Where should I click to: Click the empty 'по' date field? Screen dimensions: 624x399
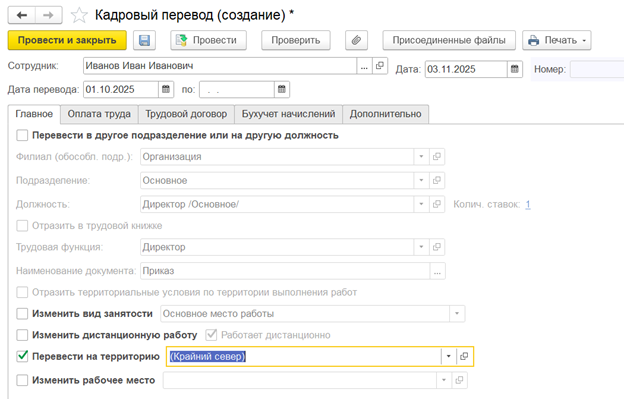click(x=237, y=90)
